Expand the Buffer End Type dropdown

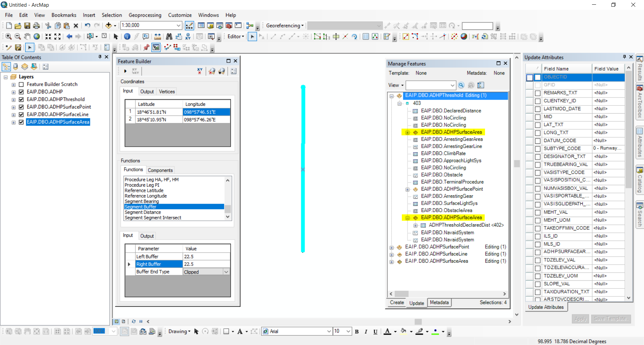click(226, 272)
